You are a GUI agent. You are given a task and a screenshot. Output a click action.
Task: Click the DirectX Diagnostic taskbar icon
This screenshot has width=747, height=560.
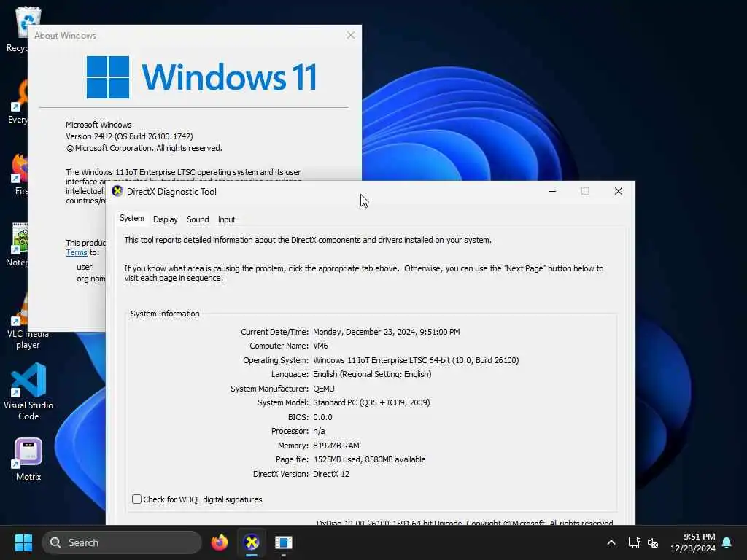252,542
